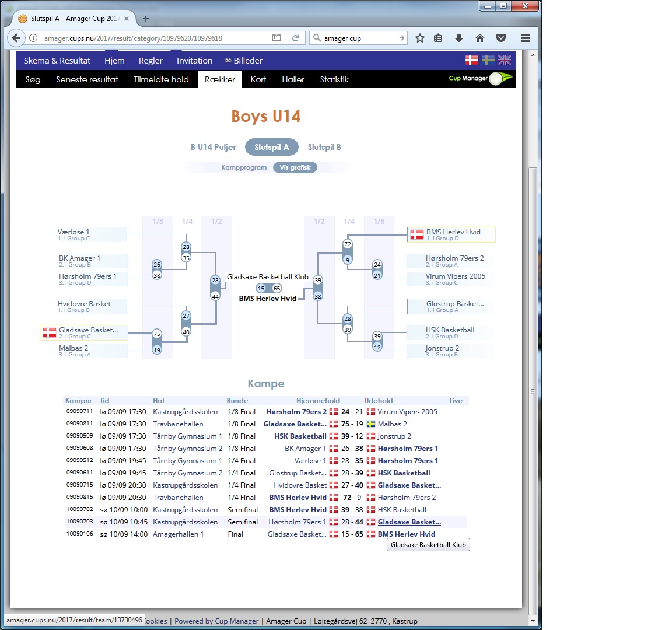672x630 pixels.
Task: Toggle reader view icon in address bar
Action: 276,38
